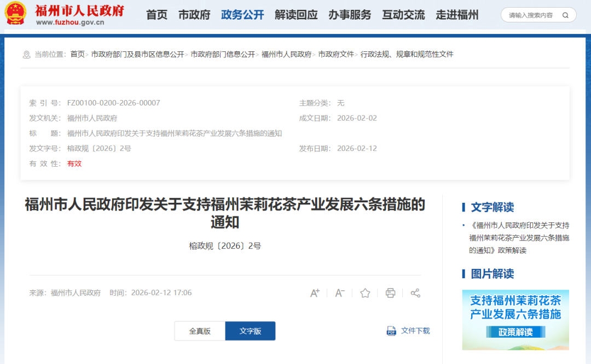Viewport: 591px width, 364px height.
Task: Click the search magnifier icon
Action: click(x=566, y=15)
